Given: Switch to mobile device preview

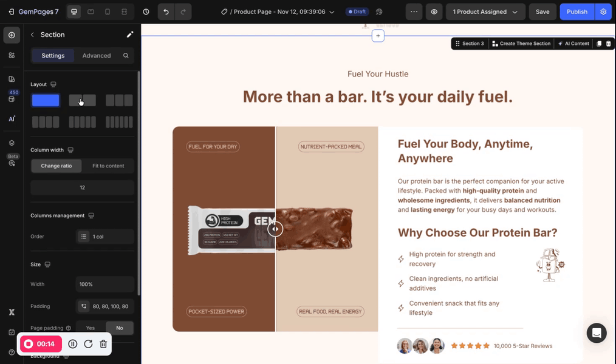Looking at the screenshot, I should coord(108,12).
